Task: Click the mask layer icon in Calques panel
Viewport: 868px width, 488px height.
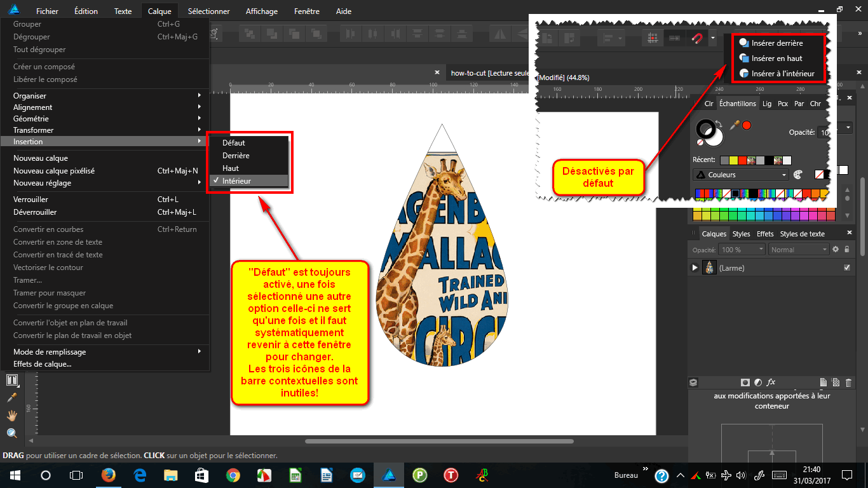Action: (745, 383)
